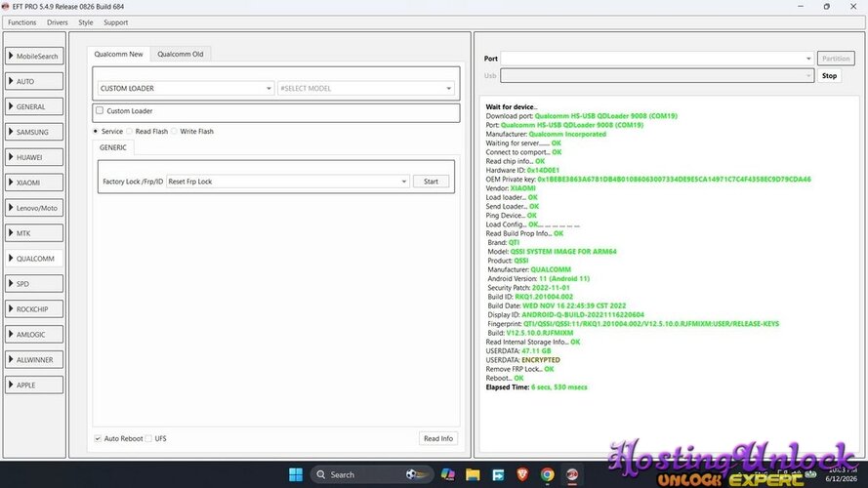Image resolution: width=868 pixels, height=488 pixels.
Task: Click the 'Display ID' log line
Action: point(565,315)
